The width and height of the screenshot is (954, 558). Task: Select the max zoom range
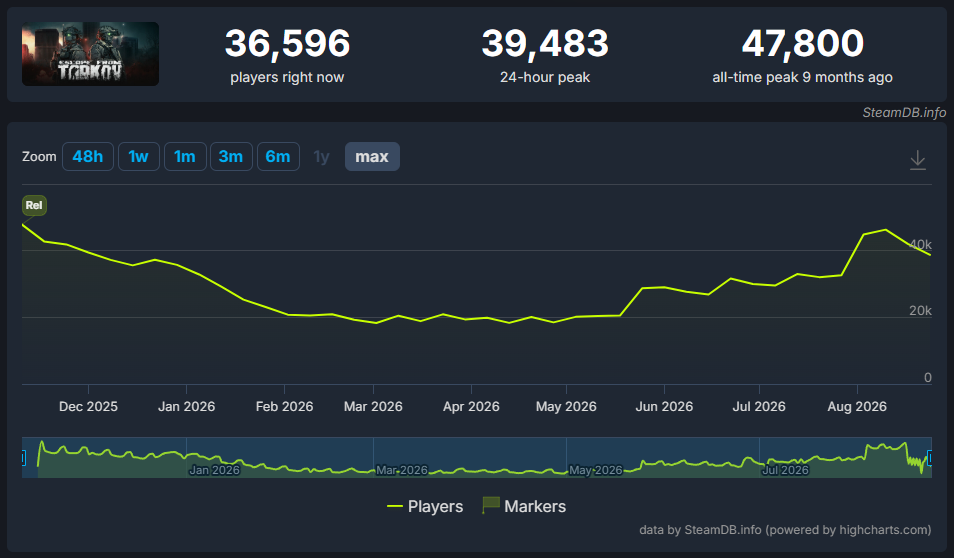click(x=372, y=156)
